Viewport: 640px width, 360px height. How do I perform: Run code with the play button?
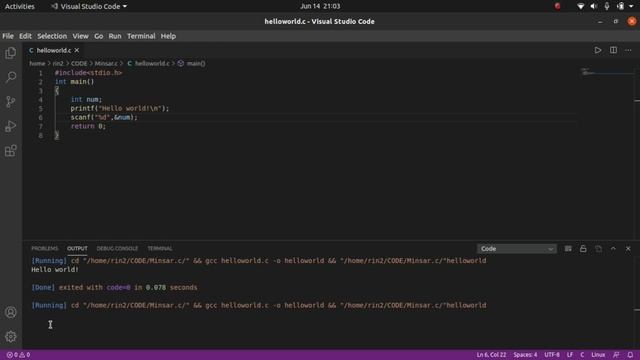[x=598, y=50]
